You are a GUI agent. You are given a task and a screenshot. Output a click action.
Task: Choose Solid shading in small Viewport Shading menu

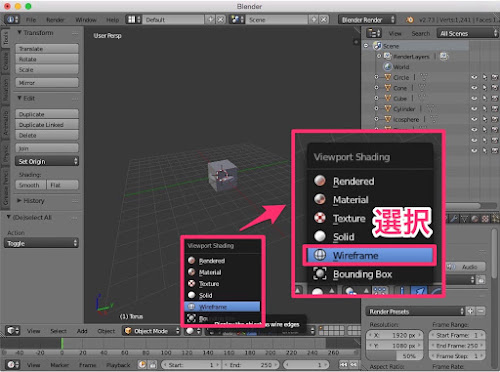tap(222, 295)
